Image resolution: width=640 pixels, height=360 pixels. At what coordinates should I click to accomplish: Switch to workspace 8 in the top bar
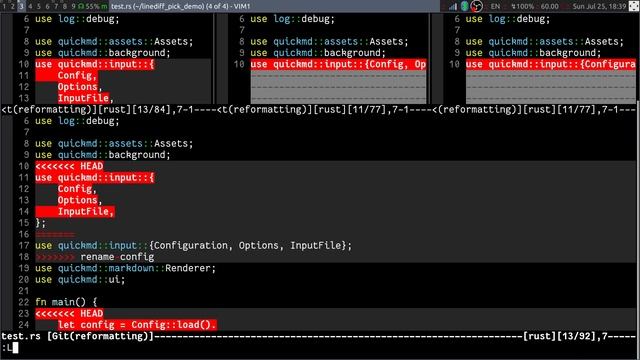click(64, 6)
